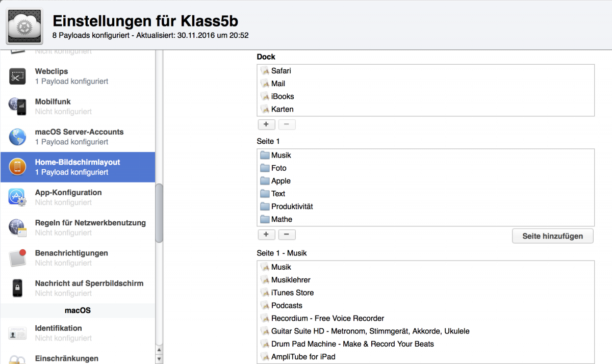Click the Musiklehrer app icon
The image size is (612, 364).
tap(265, 280)
